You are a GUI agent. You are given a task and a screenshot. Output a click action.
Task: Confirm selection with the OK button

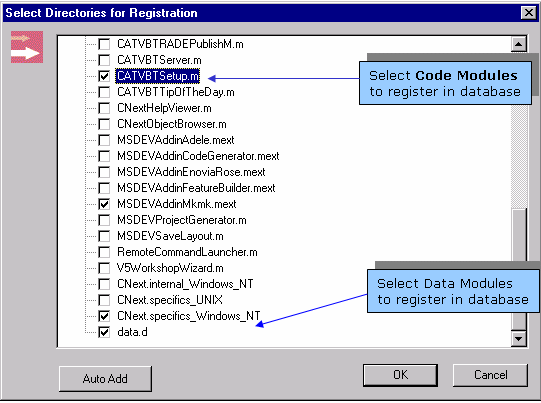(x=400, y=375)
